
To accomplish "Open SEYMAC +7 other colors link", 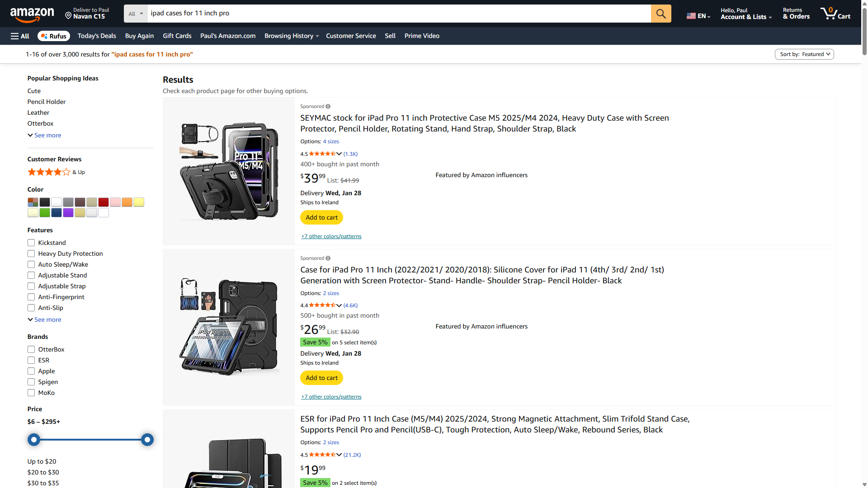I will (331, 236).
